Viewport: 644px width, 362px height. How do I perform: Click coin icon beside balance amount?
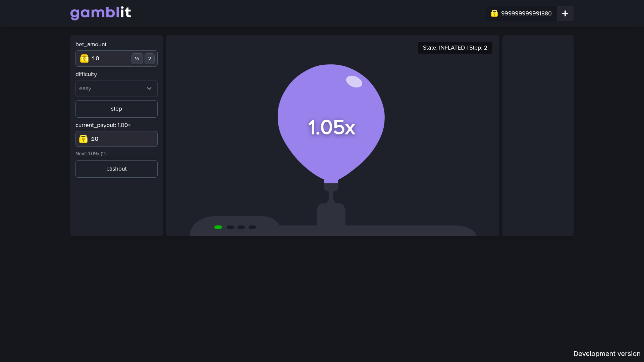(x=494, y=13)
